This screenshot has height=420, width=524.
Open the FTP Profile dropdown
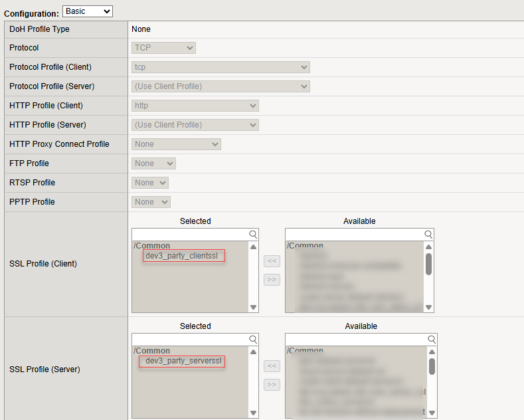[153, 163]
